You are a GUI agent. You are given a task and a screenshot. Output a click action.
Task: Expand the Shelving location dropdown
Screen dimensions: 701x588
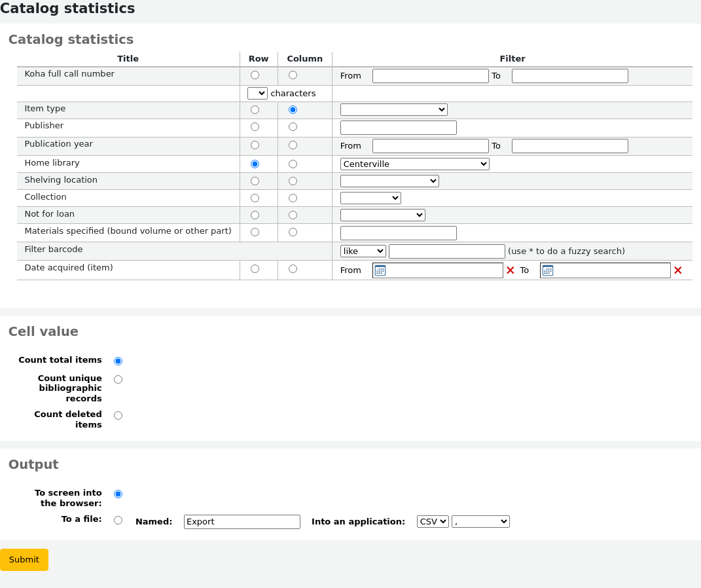[389, 181]
